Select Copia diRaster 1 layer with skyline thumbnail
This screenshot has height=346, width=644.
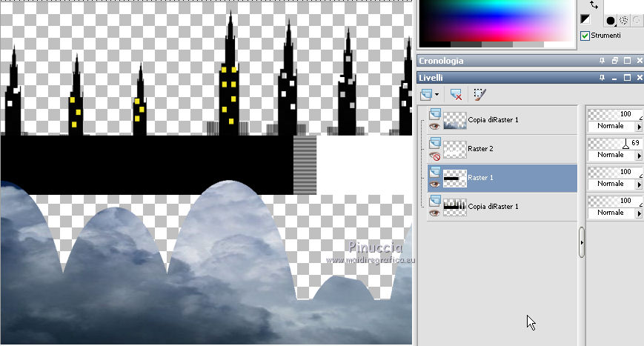[x=493, y=207]
